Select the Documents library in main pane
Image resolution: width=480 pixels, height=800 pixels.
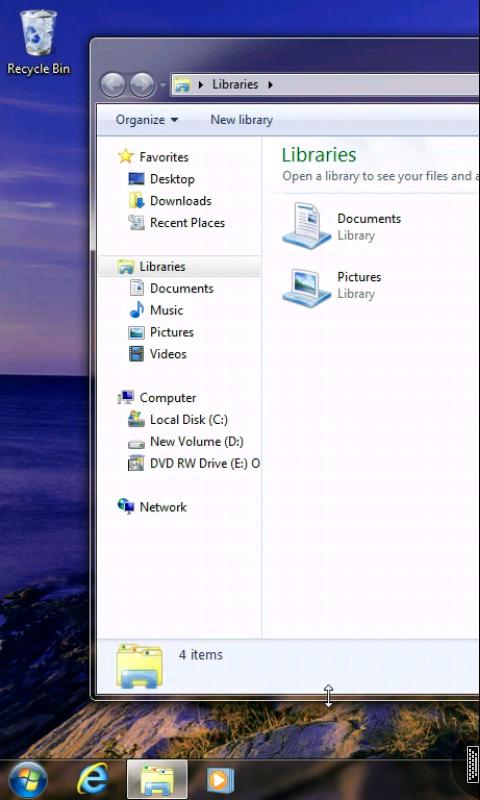point(342,226)
